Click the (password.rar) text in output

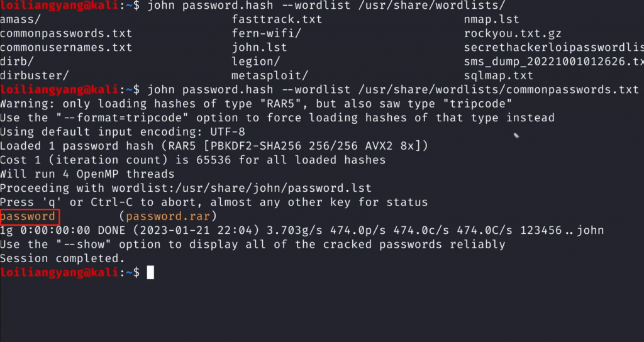coord(168,217)
